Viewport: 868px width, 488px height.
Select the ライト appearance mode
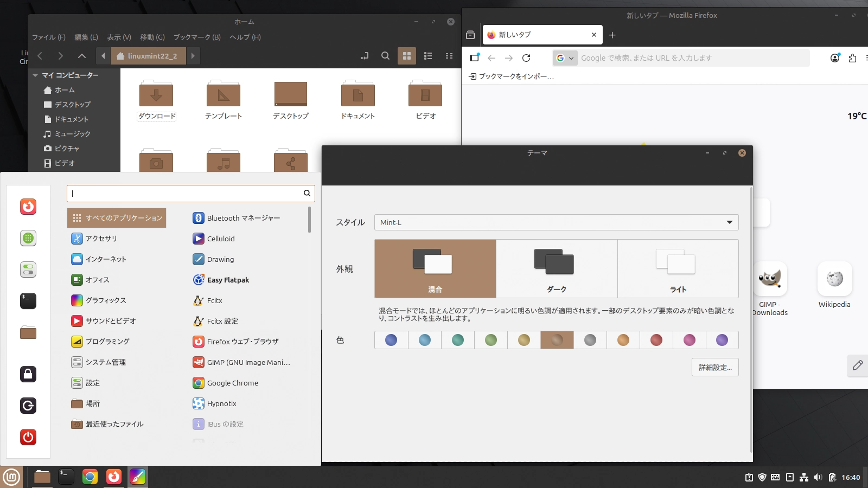(678, 269)
